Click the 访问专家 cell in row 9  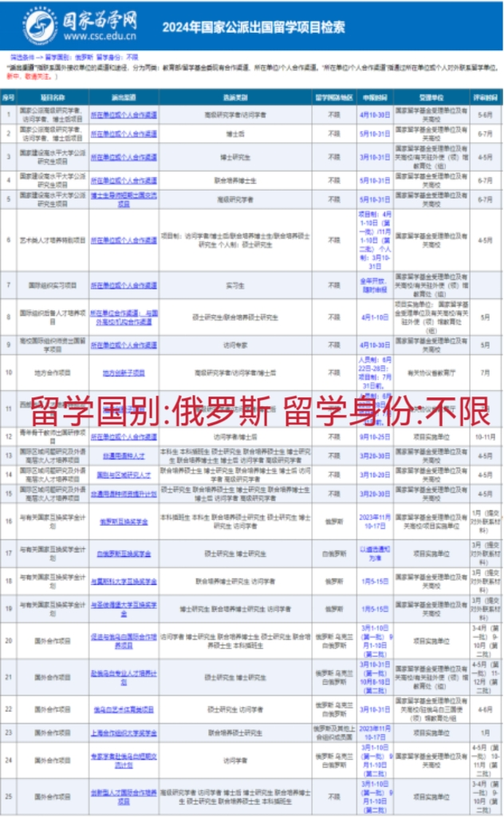[x=235, y=345]
